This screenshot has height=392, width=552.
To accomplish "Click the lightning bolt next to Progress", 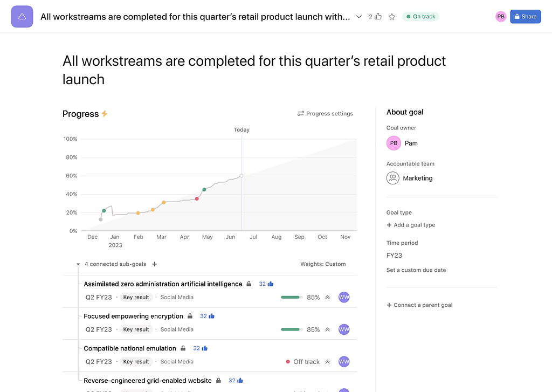I will 106,114.
